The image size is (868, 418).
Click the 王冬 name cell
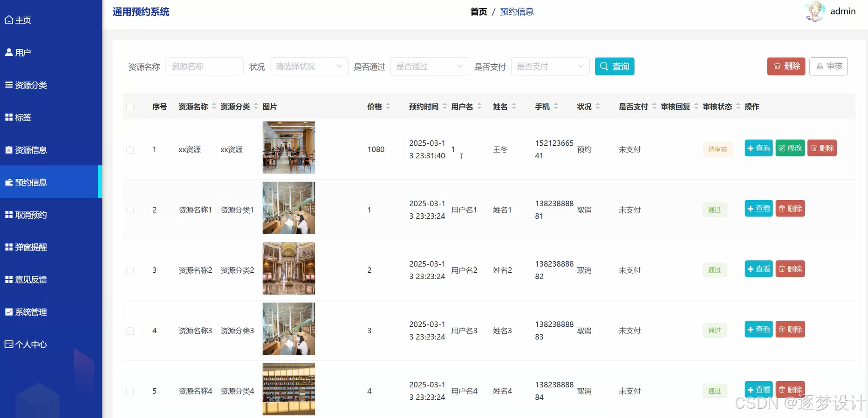click(500, 149)
